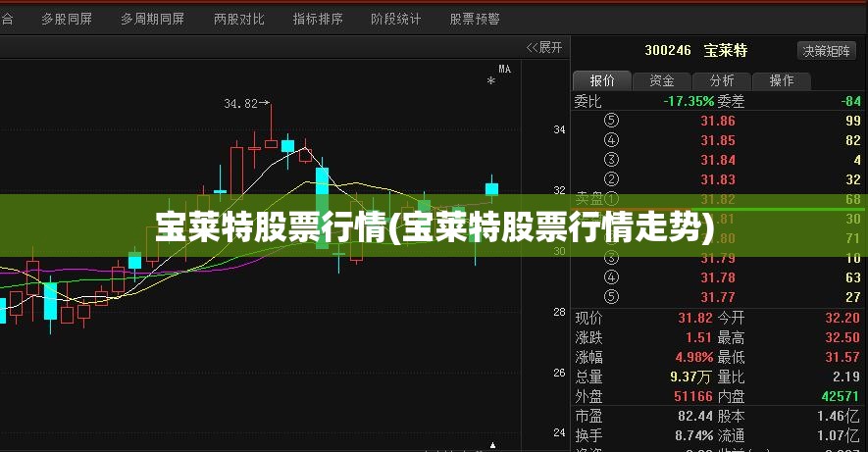Click the 最低 value 31.57
The height and width of the screenshot is (452, 868).
coord(842,358)
